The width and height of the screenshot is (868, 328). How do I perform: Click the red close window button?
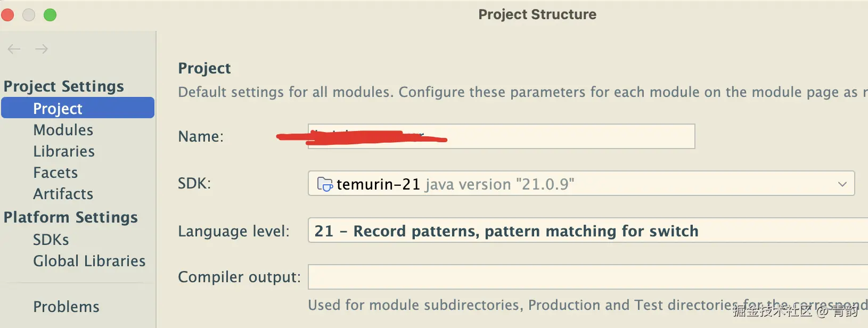(x=7, y=15)
